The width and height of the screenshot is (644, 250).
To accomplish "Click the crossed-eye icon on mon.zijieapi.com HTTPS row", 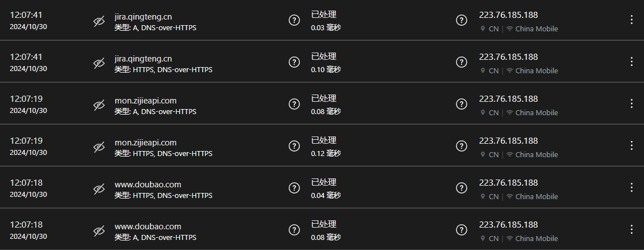I will point(99,147).
